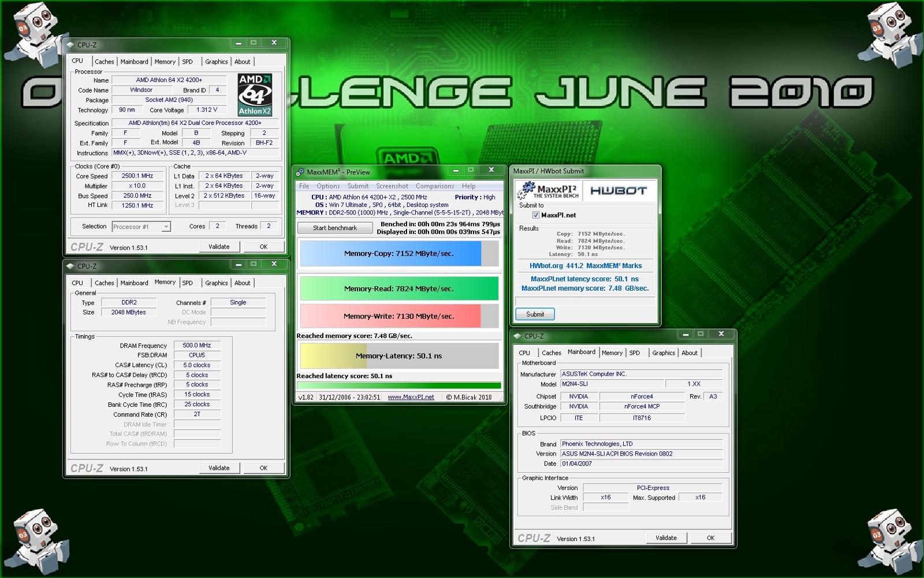924x578 pixels.
Task: Click the nForce4 MCP southbridge value
Action: tap(642, 406)
